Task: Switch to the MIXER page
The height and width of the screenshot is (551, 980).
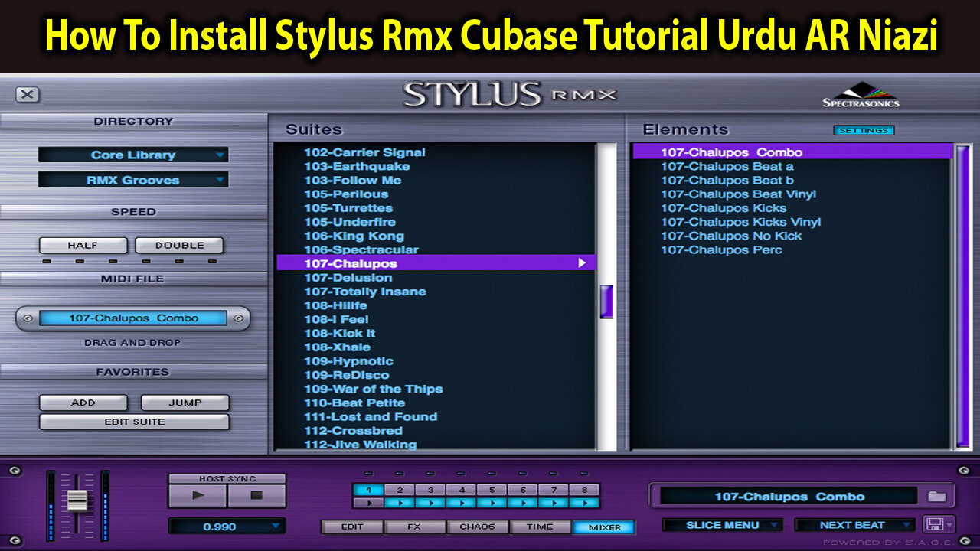Action: [603, 527]
